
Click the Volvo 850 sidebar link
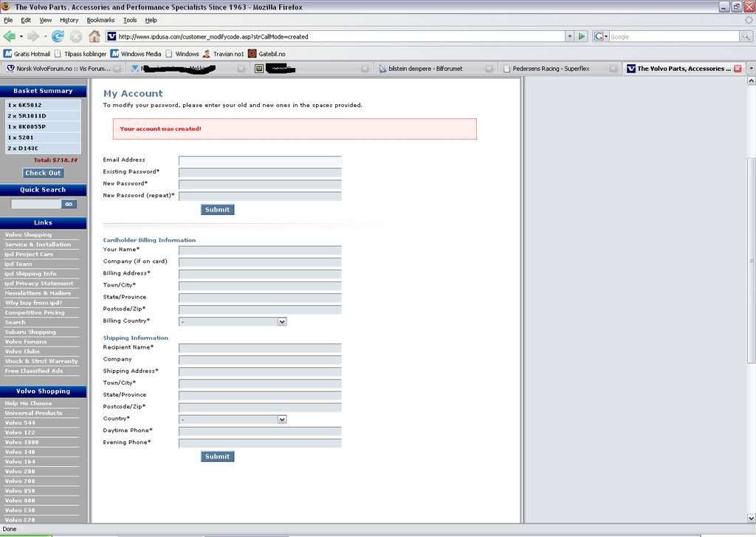[x=20, y=490]
